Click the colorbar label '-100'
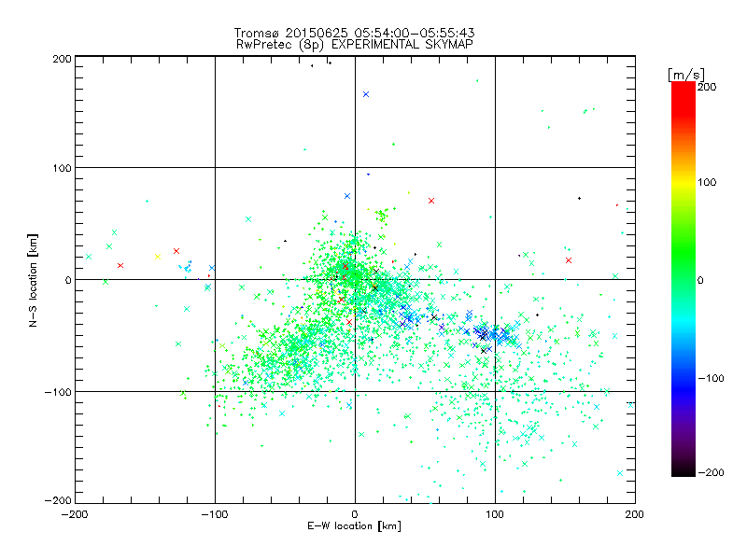The height and width of the screenshot is (560, 747). [711, 378]
